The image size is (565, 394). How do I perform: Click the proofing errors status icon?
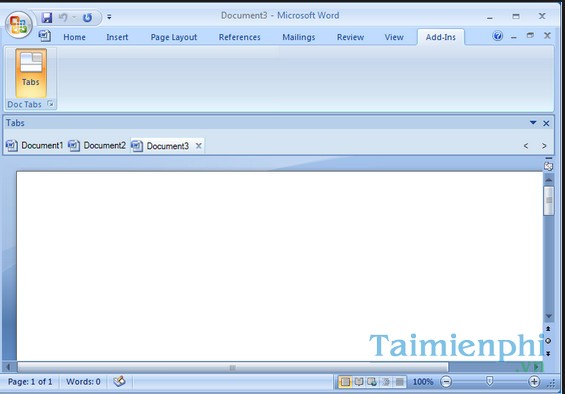click(x=119, y=381)
